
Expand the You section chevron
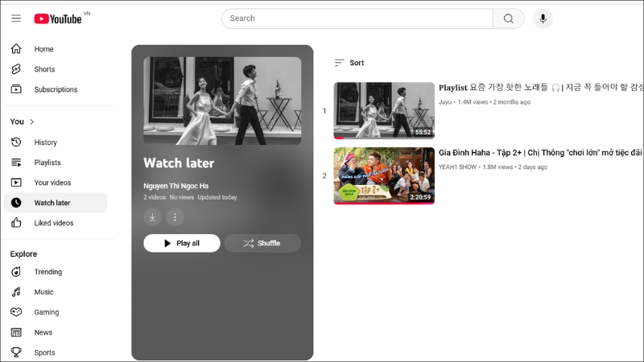[32, 121]
